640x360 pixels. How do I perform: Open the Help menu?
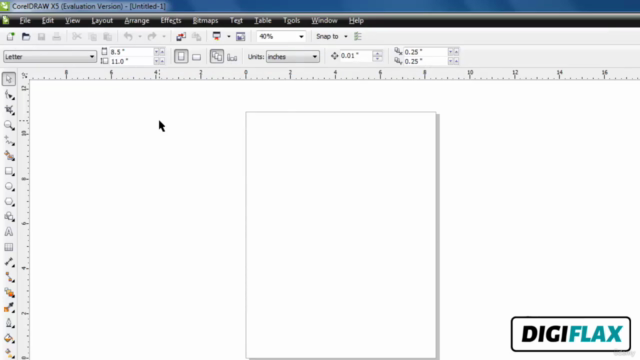click(x=356, y=20)
